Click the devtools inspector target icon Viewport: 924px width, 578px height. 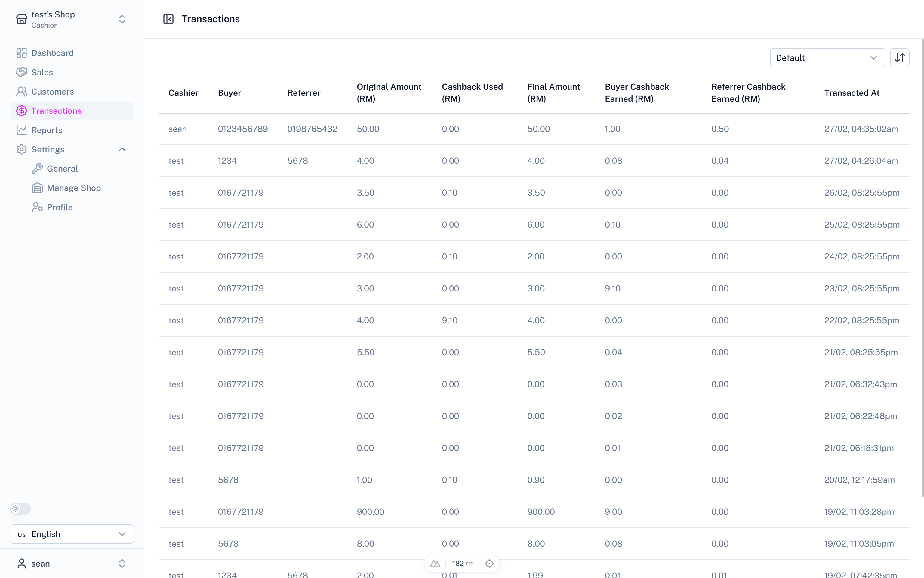489,564
